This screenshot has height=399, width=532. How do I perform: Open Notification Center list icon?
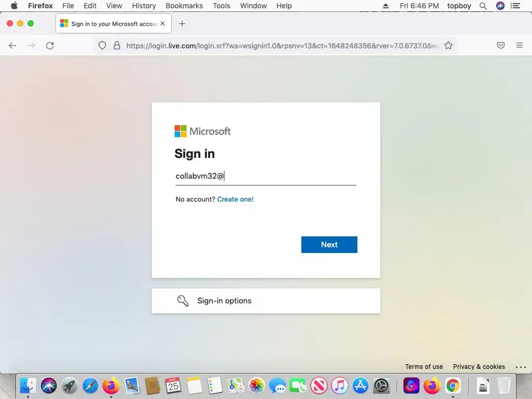pyautogui.click(x=515, y=6)
